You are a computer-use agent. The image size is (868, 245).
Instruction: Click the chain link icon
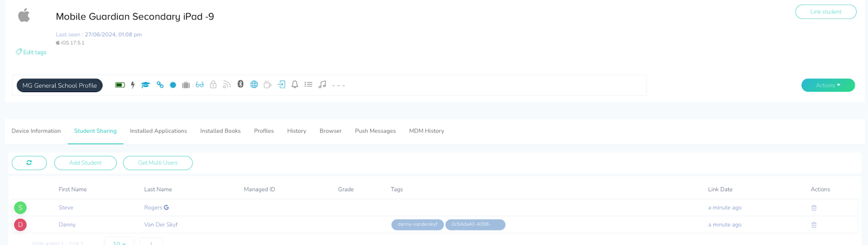pos(160,85)
